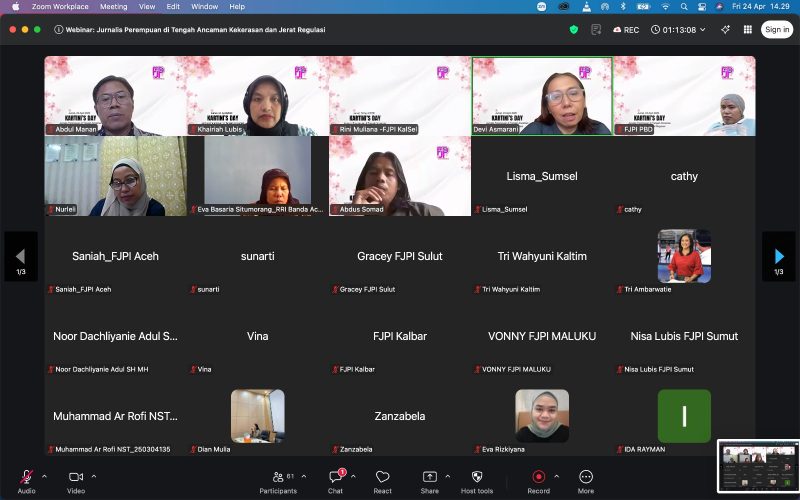800x500 pixels.
Task: Expand the Audio options arrow
Action: [x=44, y=476]
